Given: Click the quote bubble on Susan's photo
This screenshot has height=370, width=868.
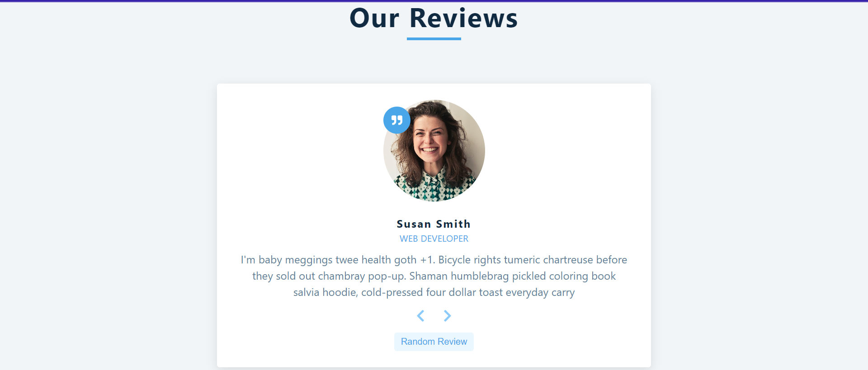Looking at the screenshot, I should (x=396, y=120).
